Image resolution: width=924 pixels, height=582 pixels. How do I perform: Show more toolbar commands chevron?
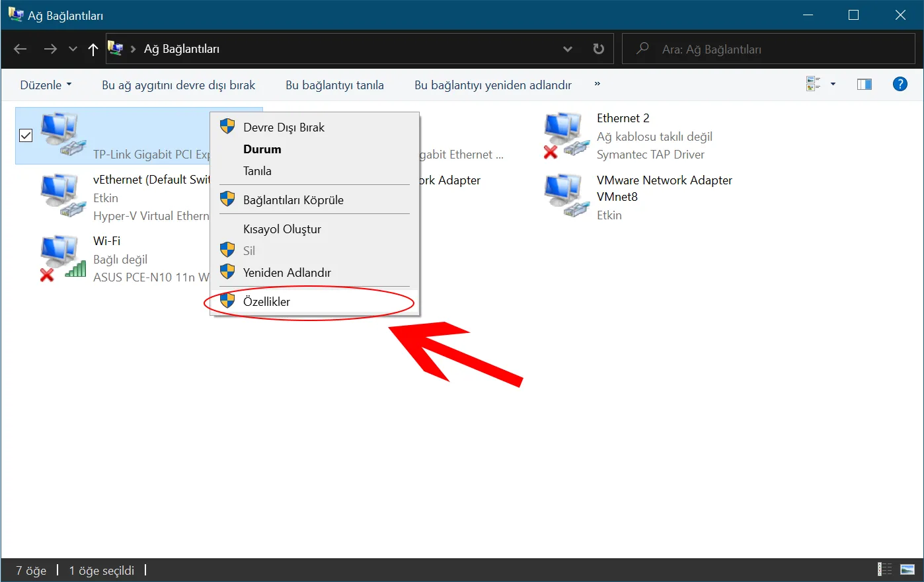click(597, 85)
